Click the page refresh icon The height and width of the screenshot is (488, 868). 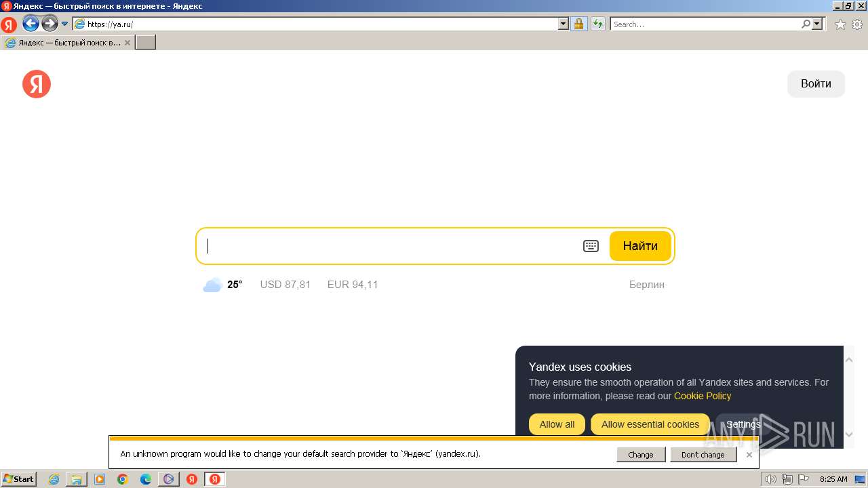click(x=597, y=24)
